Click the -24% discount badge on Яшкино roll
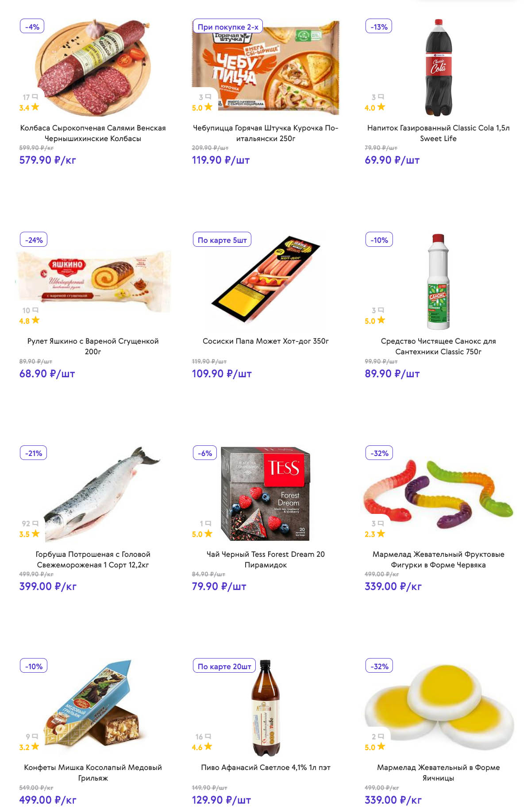The width and height of the screenshot is (531, 812). point(34,240)
